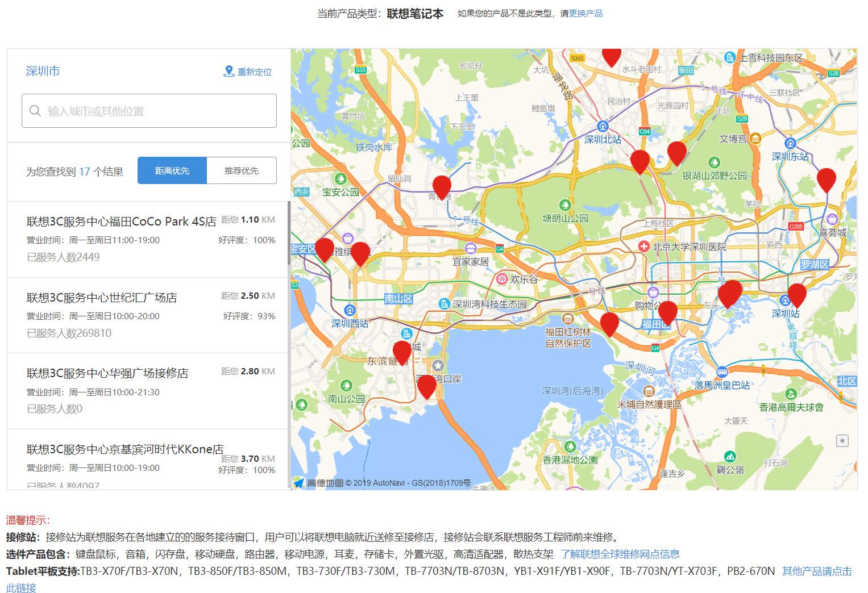Click 为您查找到 17 个结果 text

click(74, 172)
